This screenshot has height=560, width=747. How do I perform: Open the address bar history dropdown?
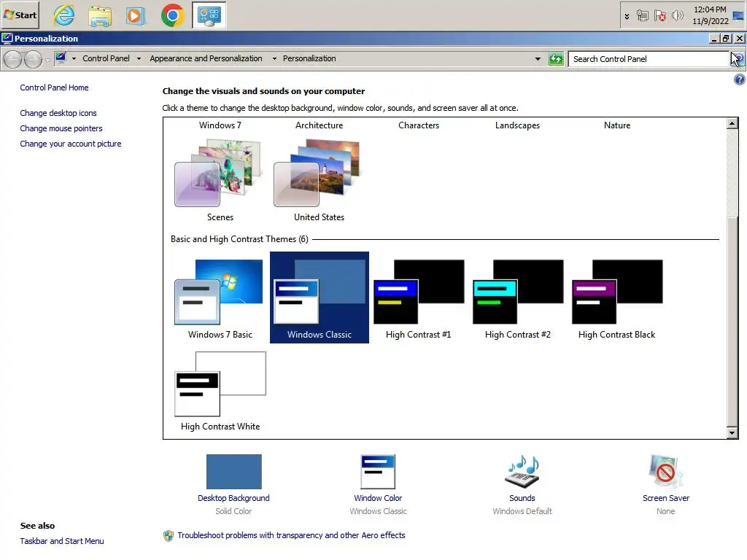(x=538, y=59)
